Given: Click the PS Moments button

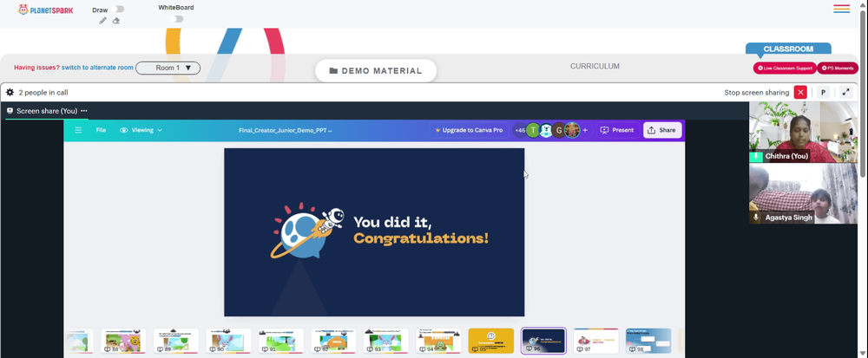Looking at the screenshot, I should [x=838, y=68].
